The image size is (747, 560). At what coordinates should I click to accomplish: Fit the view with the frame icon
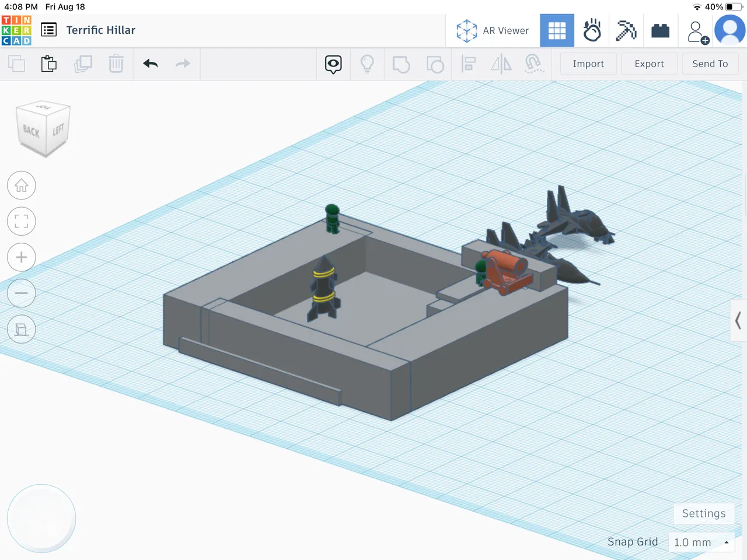(x=22, y=221)
